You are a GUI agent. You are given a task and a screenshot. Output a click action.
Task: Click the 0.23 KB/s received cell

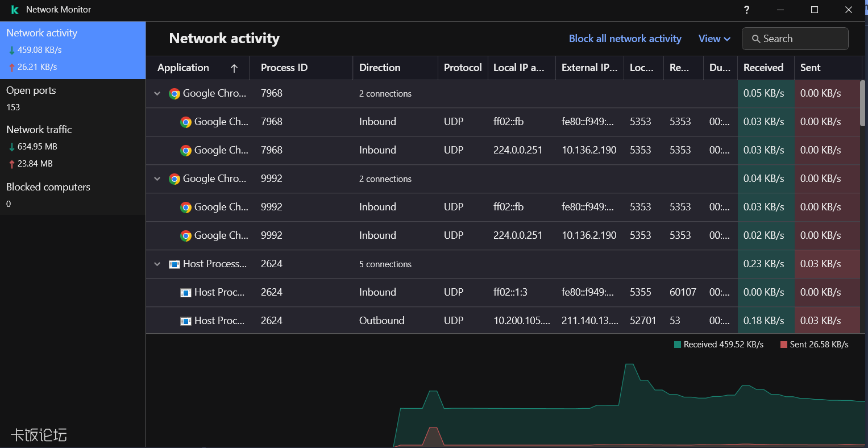[766, 264]
